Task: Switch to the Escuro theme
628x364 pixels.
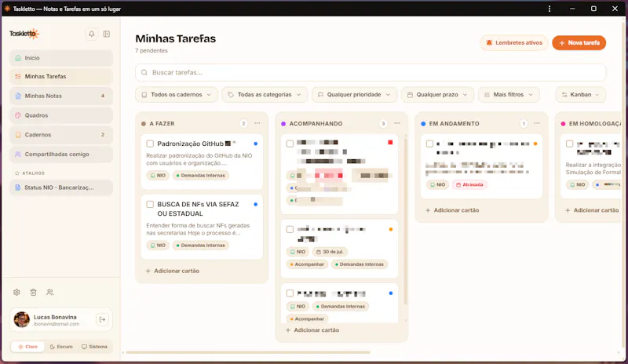Action: 61,347
